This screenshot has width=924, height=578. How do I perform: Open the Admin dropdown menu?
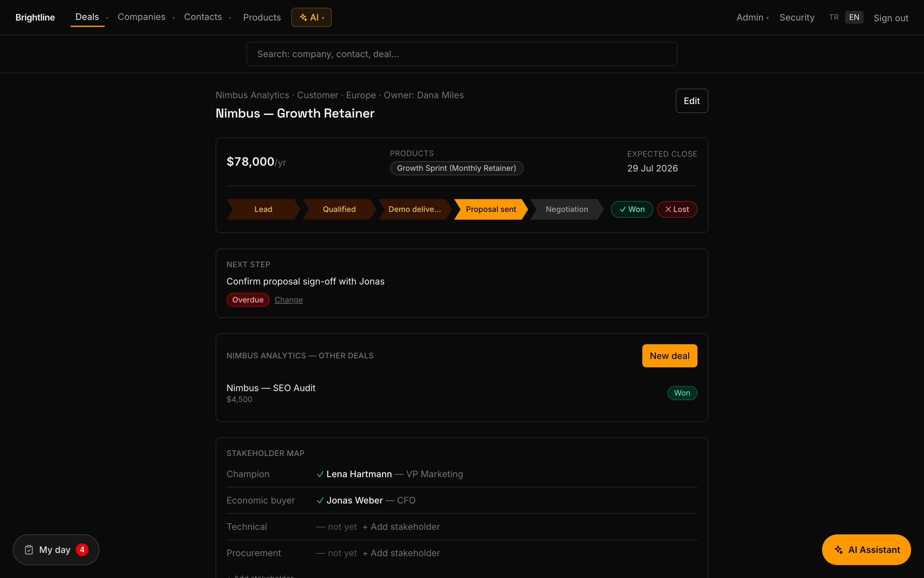pyautogui.click(x=752, y=18)
